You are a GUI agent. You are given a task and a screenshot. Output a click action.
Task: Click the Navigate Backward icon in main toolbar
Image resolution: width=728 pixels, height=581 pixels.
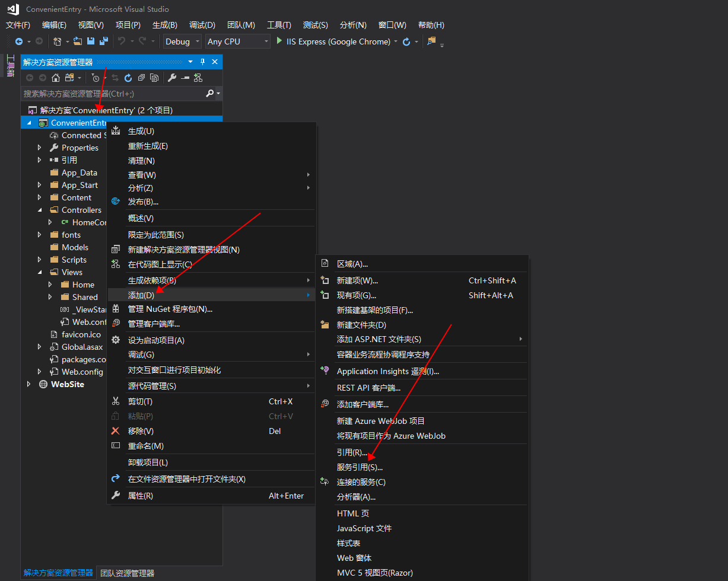18,41
